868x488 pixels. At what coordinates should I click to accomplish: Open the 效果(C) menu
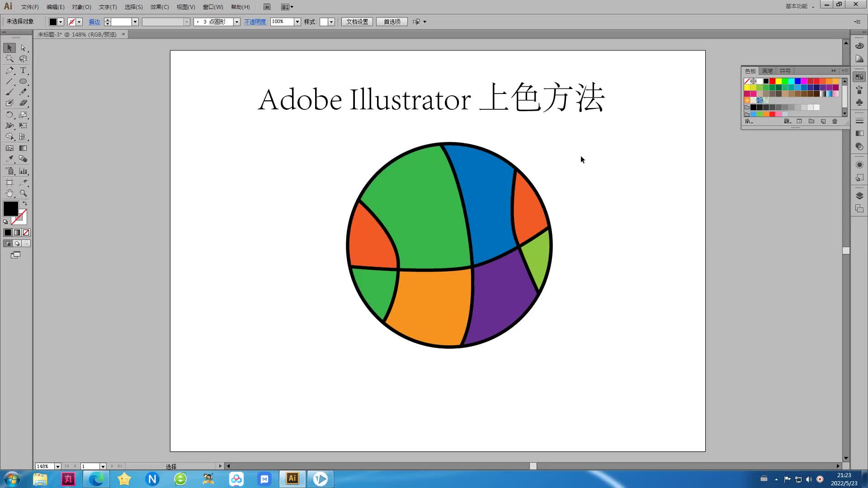pyautogui.click(x=159, y=7)
